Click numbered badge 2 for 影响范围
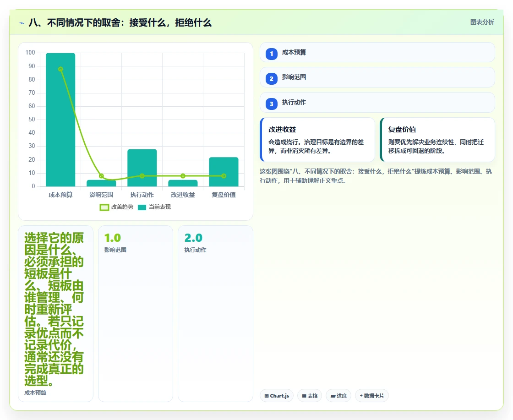The width and height of the screenshot is (513, 420). [x=271, y=78]
